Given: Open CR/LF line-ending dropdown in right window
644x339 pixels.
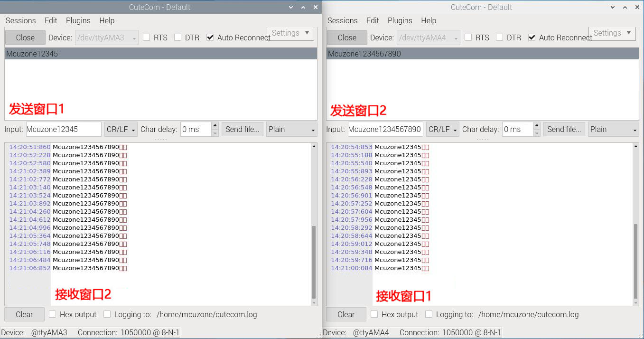Looking at the screenshot, I should [x=443, y=129].
